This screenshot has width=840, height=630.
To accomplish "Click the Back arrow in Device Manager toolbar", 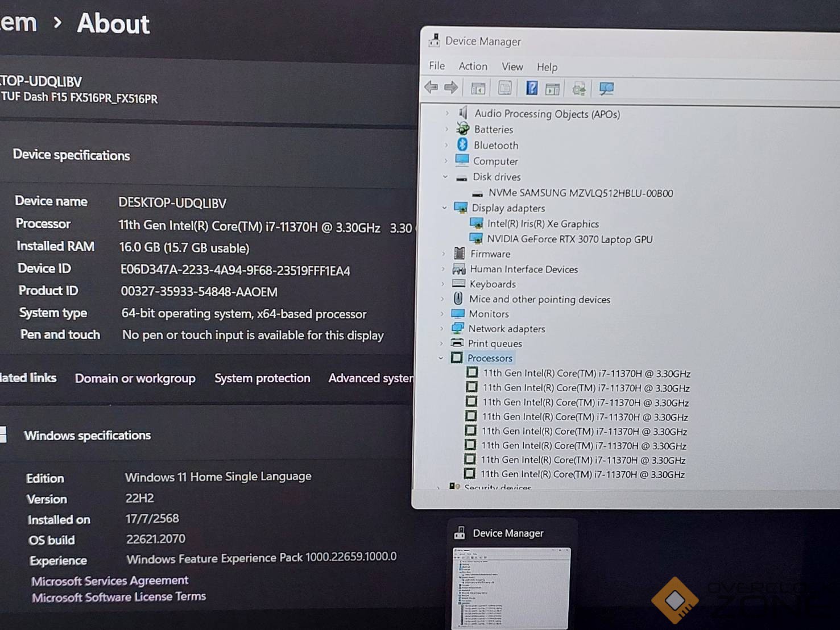I will [431, 87].
